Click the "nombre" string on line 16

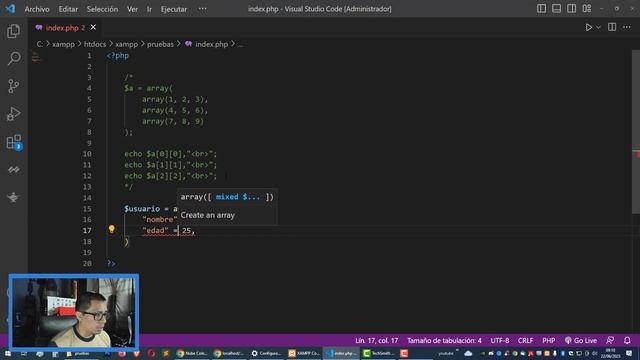(x=160, y=220)
